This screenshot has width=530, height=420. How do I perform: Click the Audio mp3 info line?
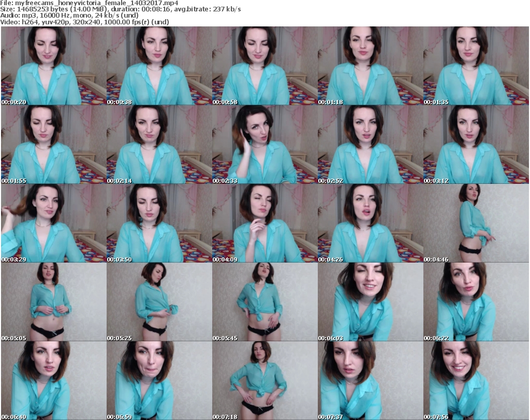tap(69, 16)
